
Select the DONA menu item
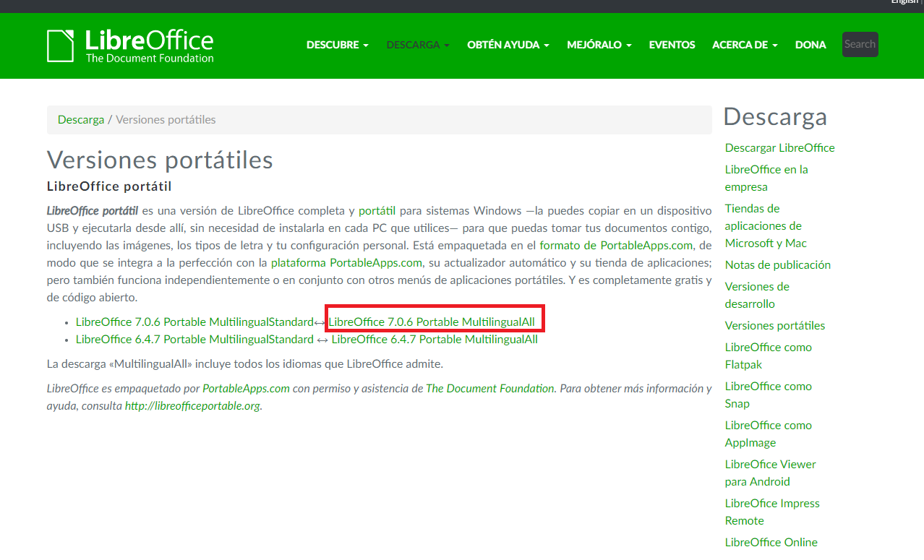click(x=810, y=45)
